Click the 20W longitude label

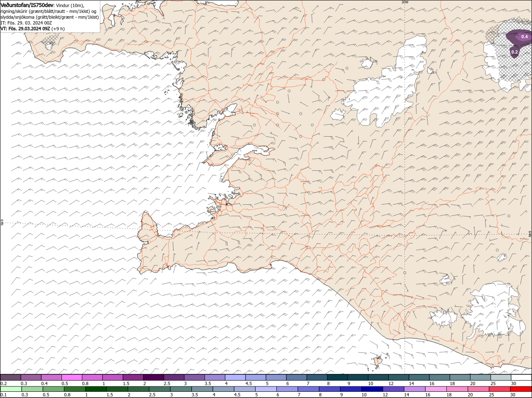click(405, 2)
